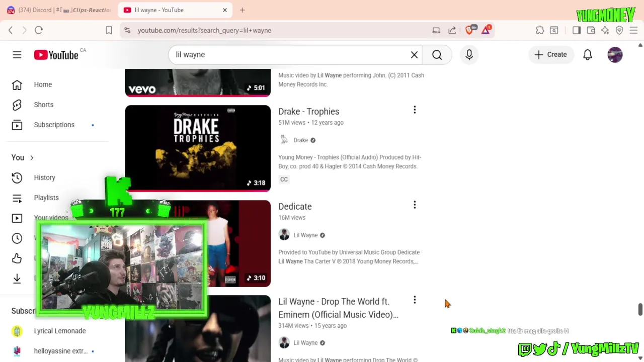Go back with the browser back arrow

(11, 30)
